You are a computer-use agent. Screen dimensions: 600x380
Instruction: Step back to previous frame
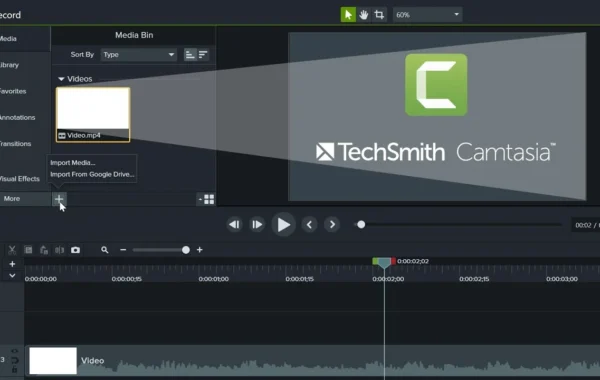pyautogui.click(x=234, y=225)
